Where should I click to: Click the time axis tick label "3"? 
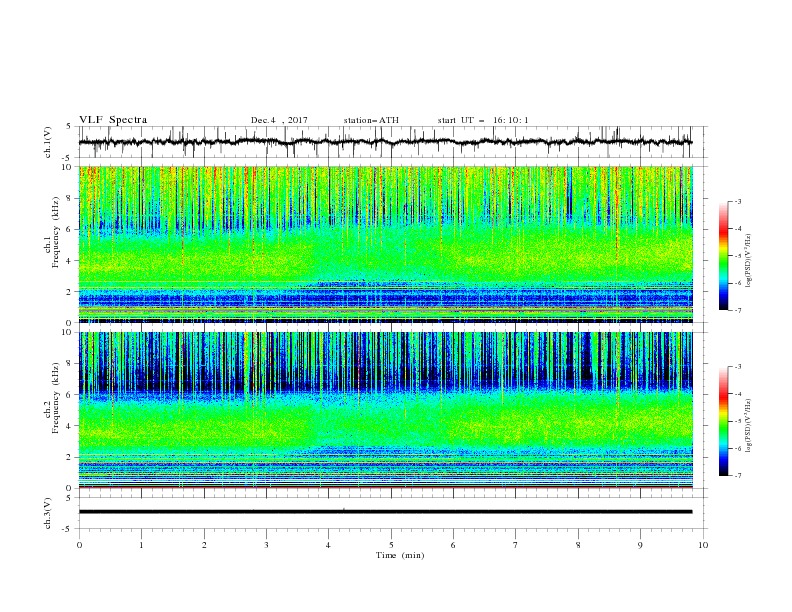point(266,545)
